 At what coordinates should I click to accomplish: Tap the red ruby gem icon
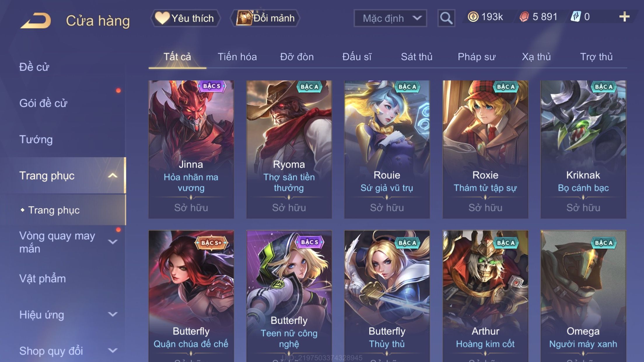coord(524,17)
